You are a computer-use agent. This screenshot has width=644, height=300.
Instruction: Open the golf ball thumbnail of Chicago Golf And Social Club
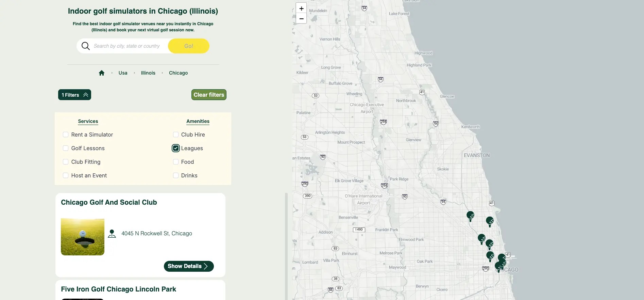click(x=83, y=237)
